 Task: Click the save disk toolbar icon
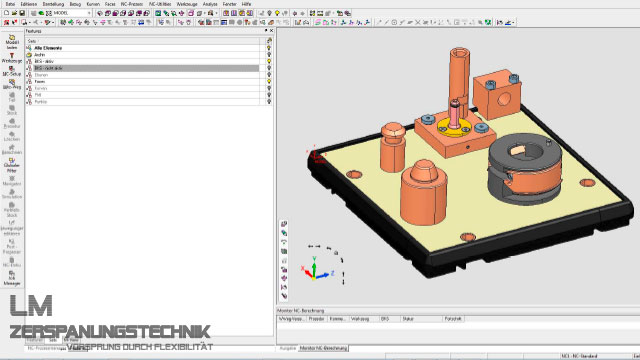(22, 13)
